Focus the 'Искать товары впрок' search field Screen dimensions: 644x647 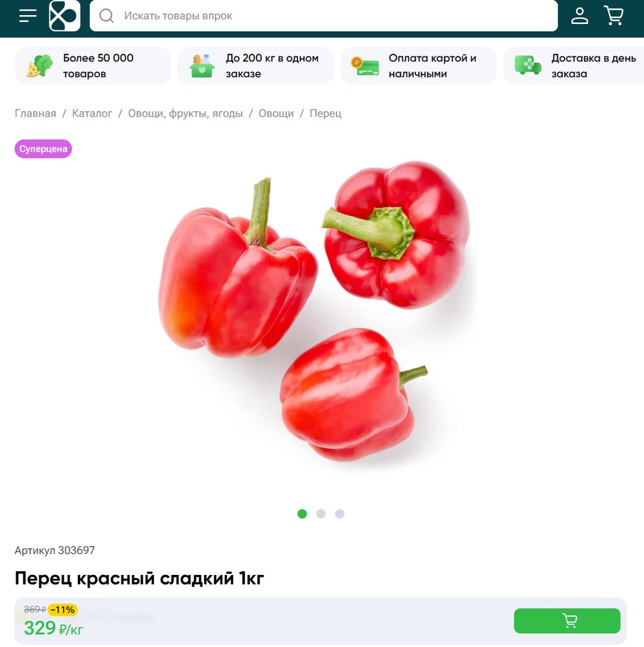point(324,16)
